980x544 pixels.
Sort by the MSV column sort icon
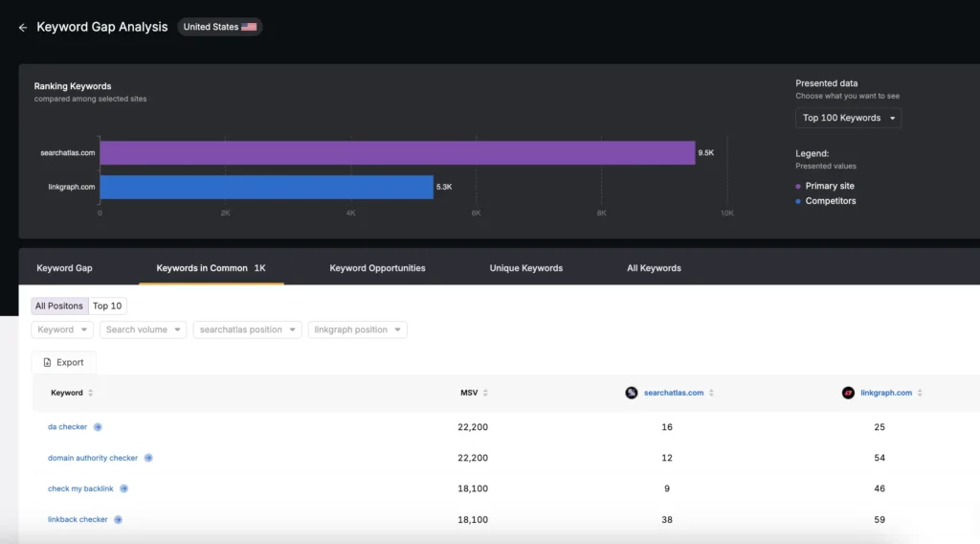485,393
